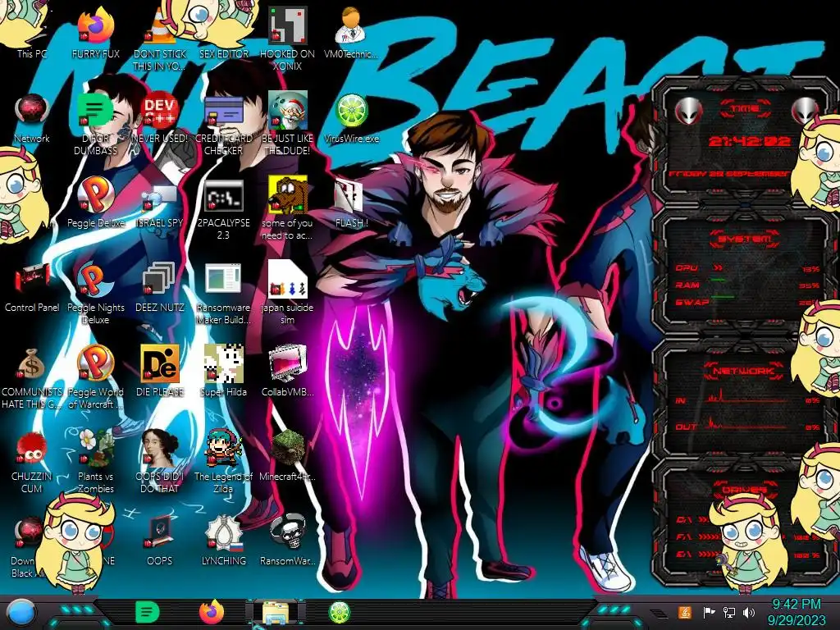Image resolution: width=840 pixels, height=630 pixels.
Task: Open the LimeWire lime icon on taskbar
Action: click(x=339, y=612)
